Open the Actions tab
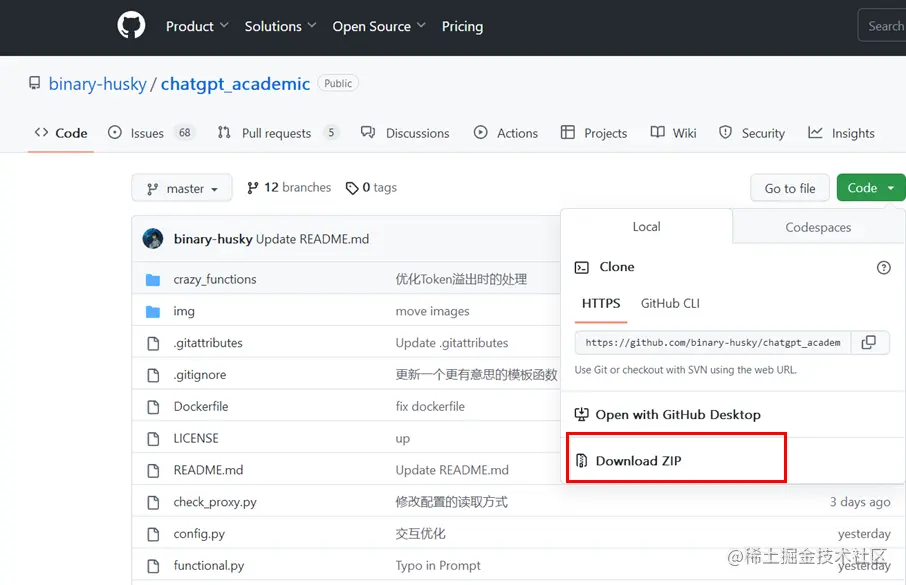The height and width of the screenshot is (585, 906). click(x=506, y=133)
